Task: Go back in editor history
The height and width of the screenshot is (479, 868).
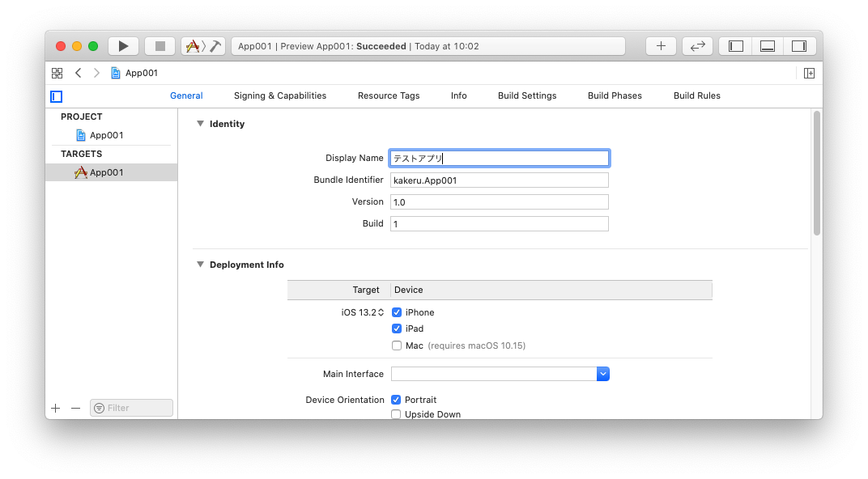Action: (78, 73)
